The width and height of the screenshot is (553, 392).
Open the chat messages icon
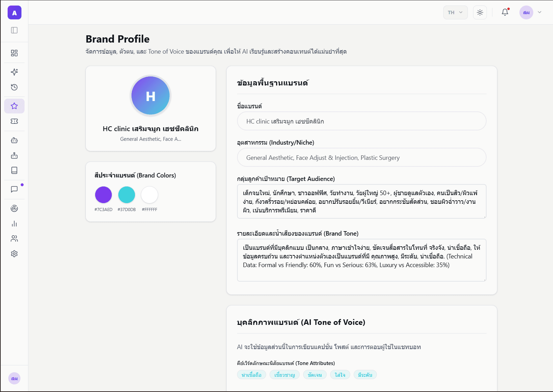(14, 189)
